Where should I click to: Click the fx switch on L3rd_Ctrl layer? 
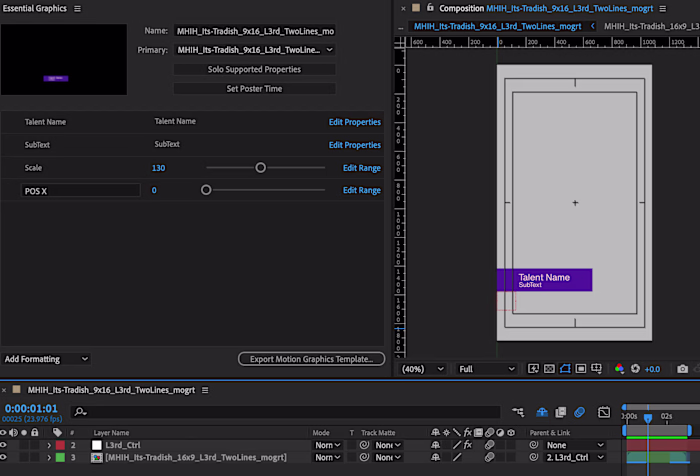pos(467,445)
